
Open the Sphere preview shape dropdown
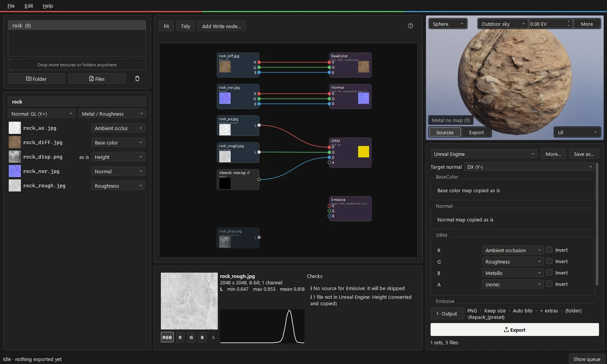click(x=448, y=24)
